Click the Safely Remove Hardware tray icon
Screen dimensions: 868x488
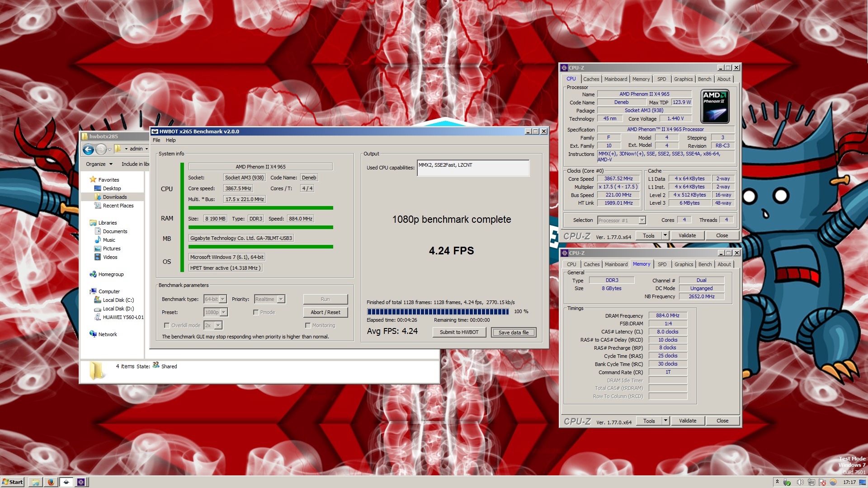pos(787,482)
